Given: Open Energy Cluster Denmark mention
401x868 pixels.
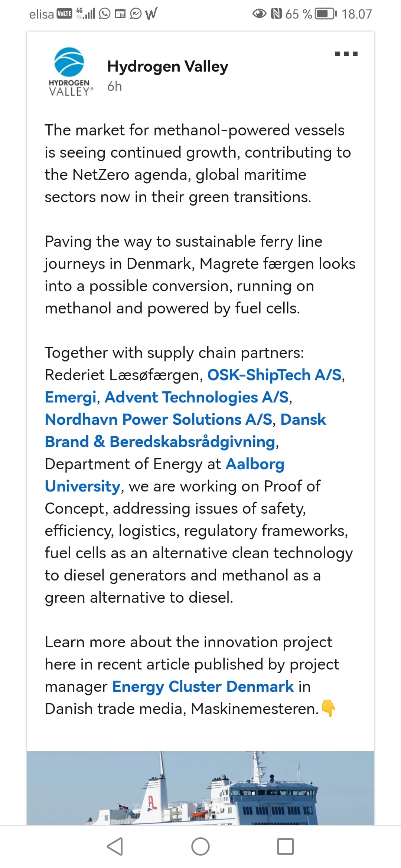Looking at the screenshot, I should click(x=203, y=687).
